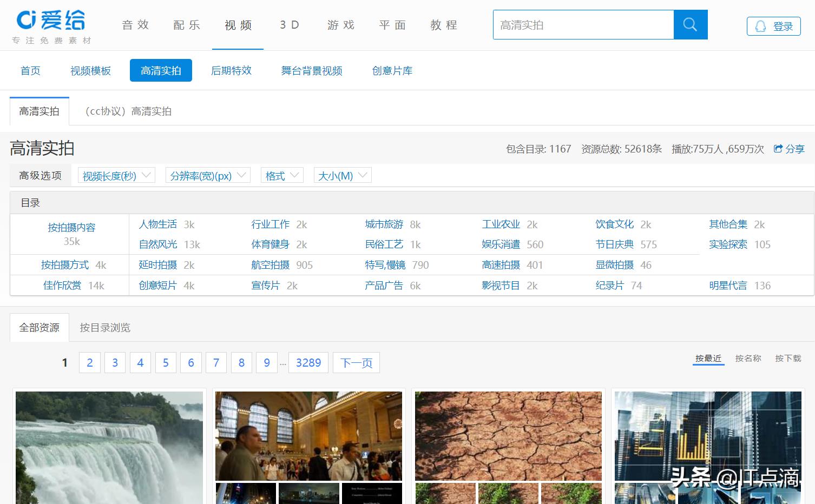
Task: Expand the 大小(M) size dropdown
Action: 342,175
